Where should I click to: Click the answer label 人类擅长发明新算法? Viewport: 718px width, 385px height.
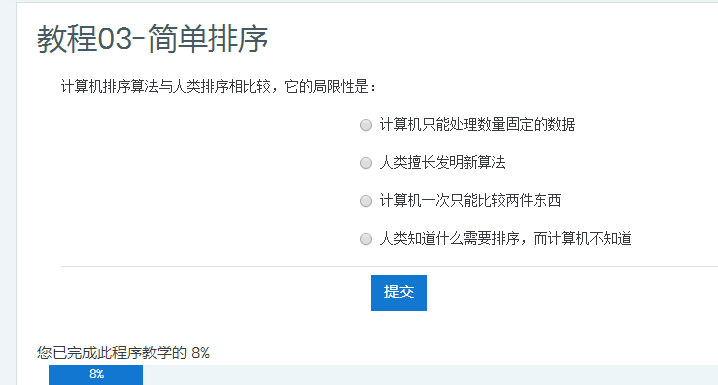point(442,163)
